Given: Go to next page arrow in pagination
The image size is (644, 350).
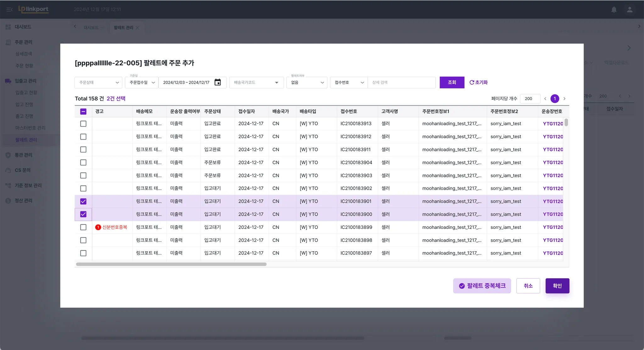Looking at the screenshot, I should 564,99.
